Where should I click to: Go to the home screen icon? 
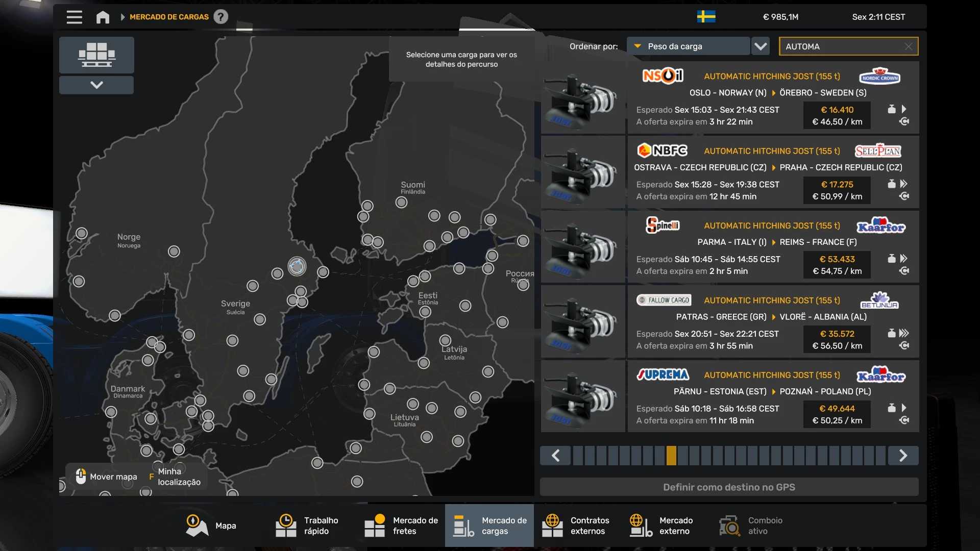103,17
